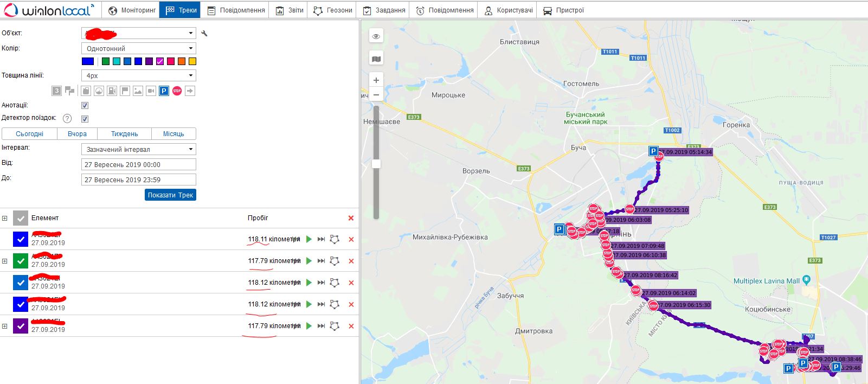Image resolution: width=868 pixels, height=384 pixels.
Task: Open the Геозони tab
Action: click(332, 10)
